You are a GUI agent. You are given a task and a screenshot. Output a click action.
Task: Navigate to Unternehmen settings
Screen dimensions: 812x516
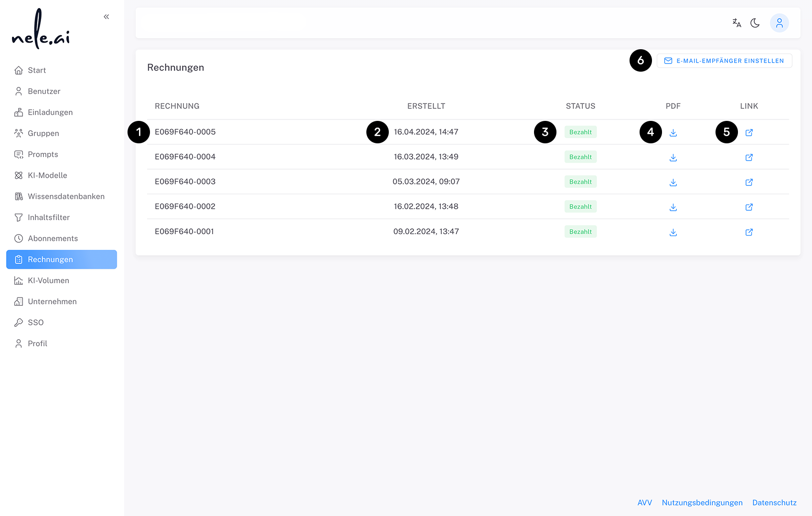point(62,301)
